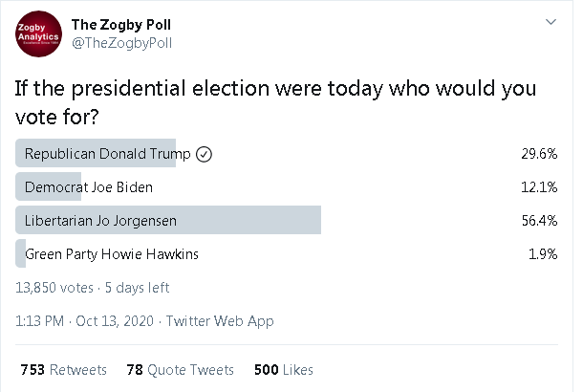
Task: Click the 29.6% result for Trump
Action: (x=539, y=154)
